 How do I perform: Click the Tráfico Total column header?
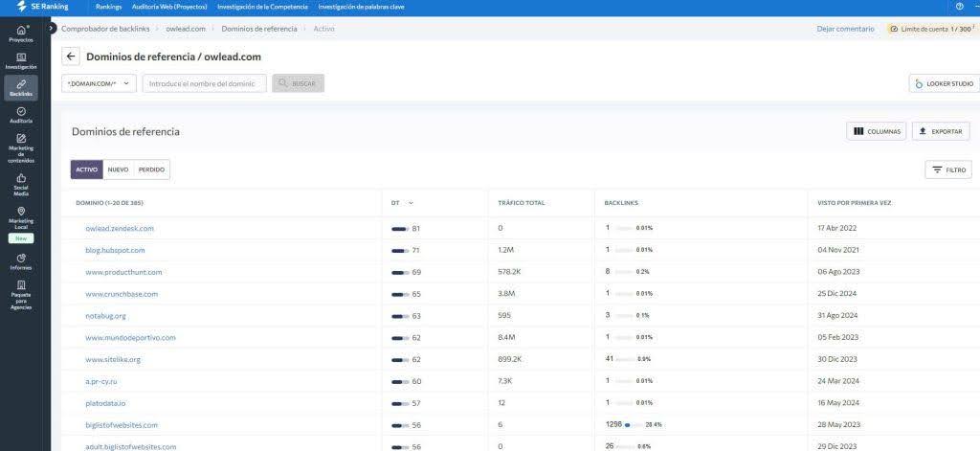click(522, 203)
